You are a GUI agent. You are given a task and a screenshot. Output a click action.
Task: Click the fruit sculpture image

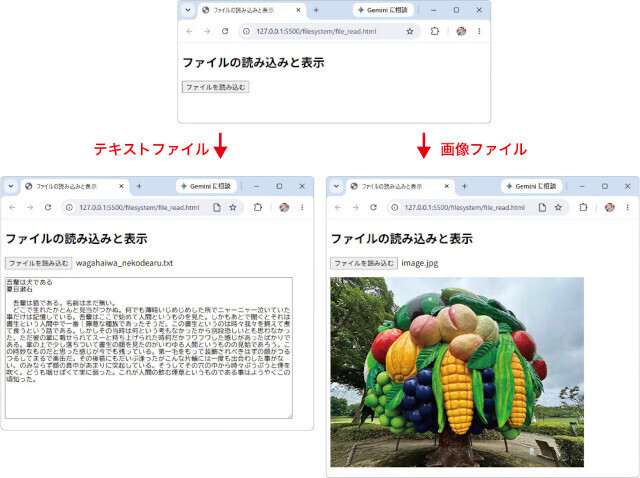pyautogui.click(x=457, y=372)
